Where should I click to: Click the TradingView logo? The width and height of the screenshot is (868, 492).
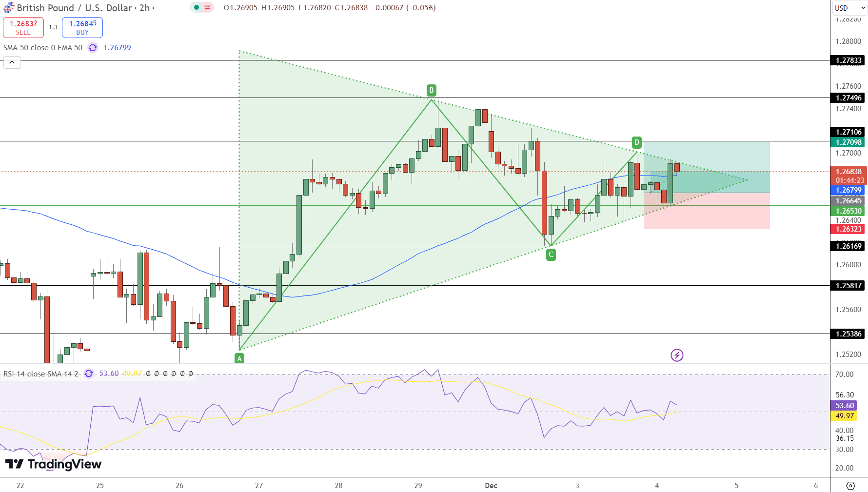(53, 464)
